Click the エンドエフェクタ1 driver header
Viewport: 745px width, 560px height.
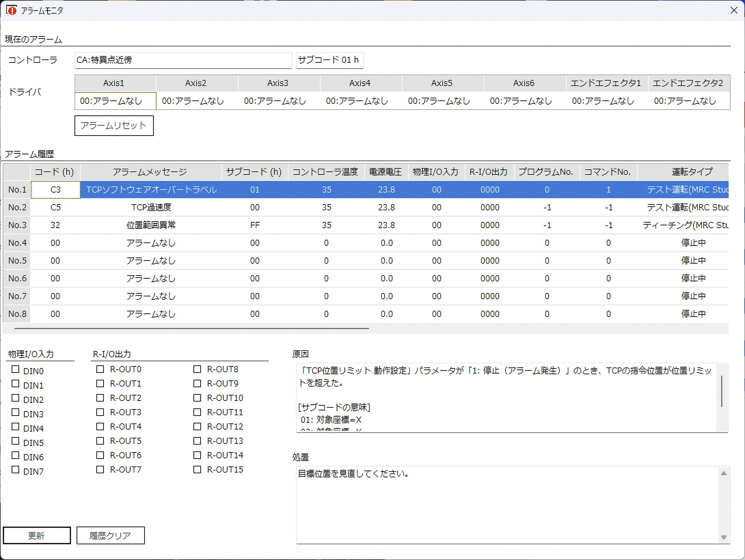coord(607,83)
